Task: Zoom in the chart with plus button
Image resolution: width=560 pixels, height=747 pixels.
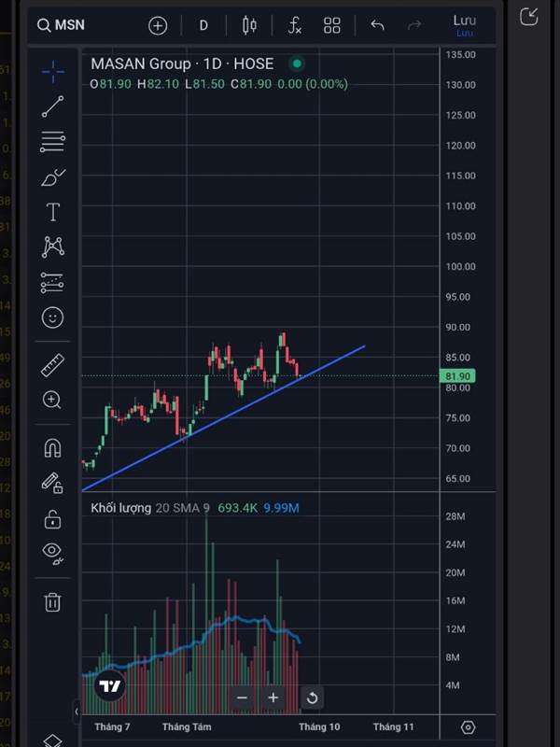Action: (x=273, y=698)
